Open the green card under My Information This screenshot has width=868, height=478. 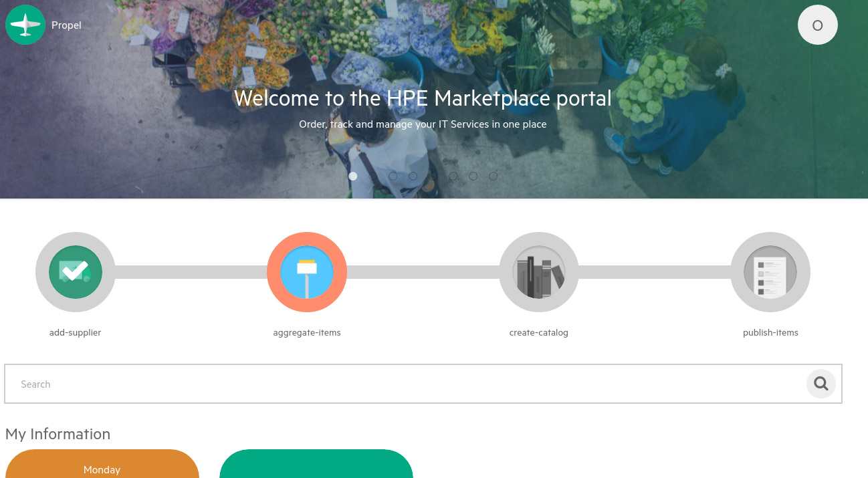pyautogui.click(x=316, y=464)
